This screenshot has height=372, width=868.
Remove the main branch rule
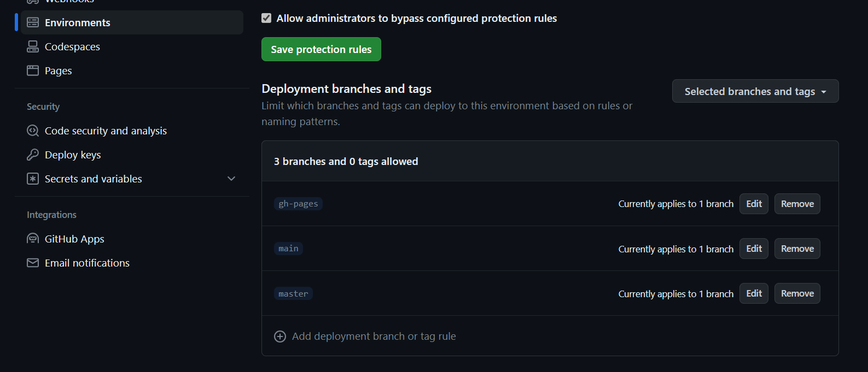point(797,249)
